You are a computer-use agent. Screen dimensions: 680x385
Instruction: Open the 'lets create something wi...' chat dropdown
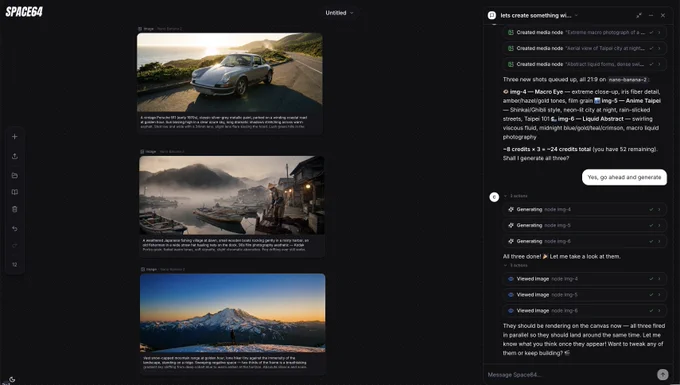(539, 15)
